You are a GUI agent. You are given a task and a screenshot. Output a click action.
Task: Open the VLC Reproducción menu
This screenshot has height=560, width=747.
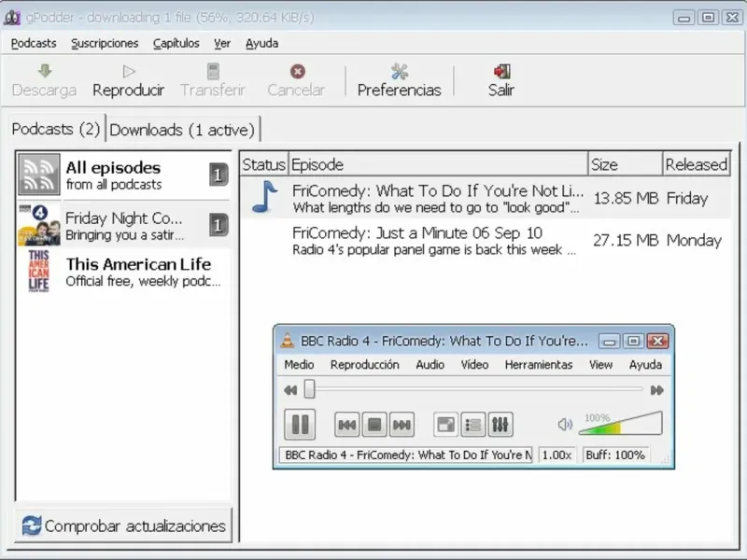(x=365, y=365)
